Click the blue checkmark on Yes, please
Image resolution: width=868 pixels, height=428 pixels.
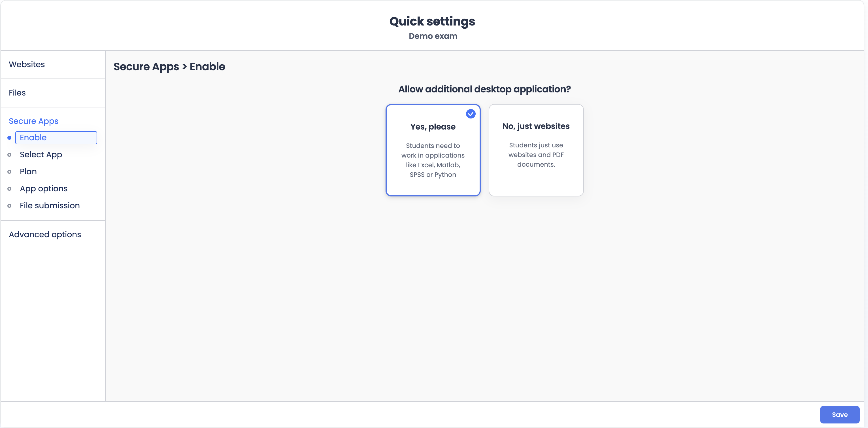click(470, 114)
